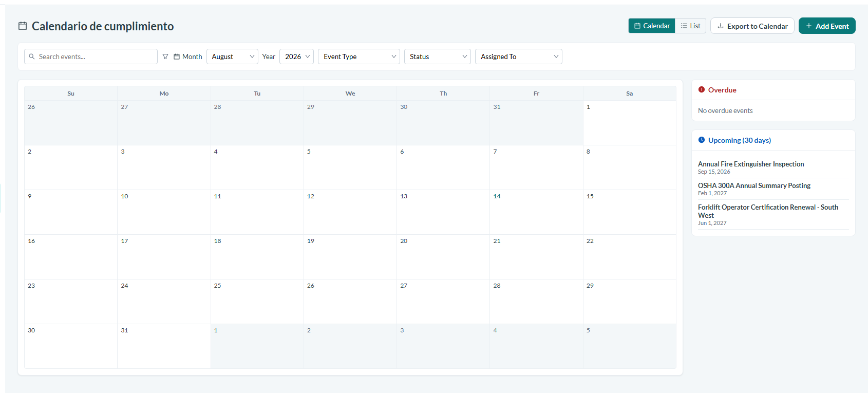Click the August 8 day cell
The width and height of the screenshot is (868, 393).
coord(629,167)
